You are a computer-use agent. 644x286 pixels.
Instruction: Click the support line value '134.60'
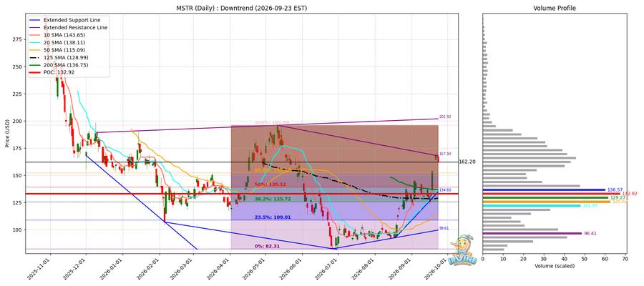445,190
